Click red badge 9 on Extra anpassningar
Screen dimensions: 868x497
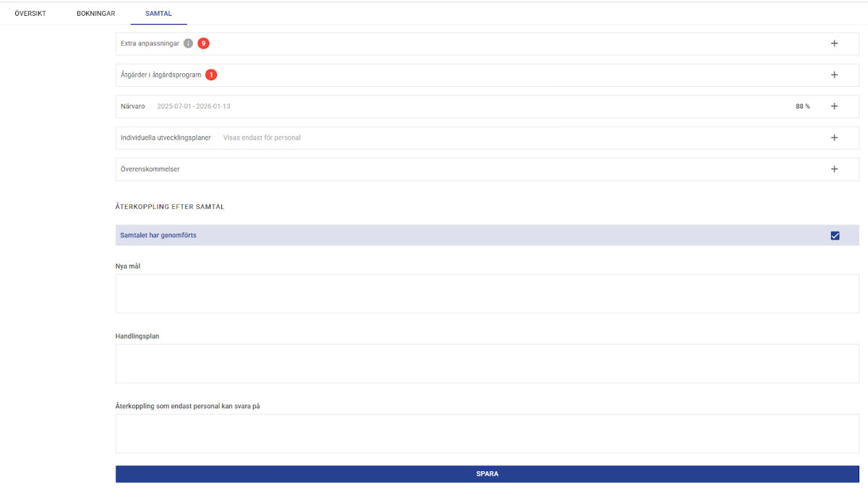click(203, 43)
